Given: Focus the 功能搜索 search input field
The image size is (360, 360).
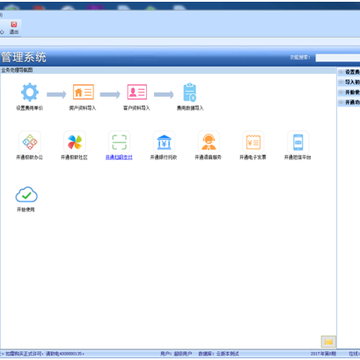Looking at the screenshot, I should click(338, 58).
